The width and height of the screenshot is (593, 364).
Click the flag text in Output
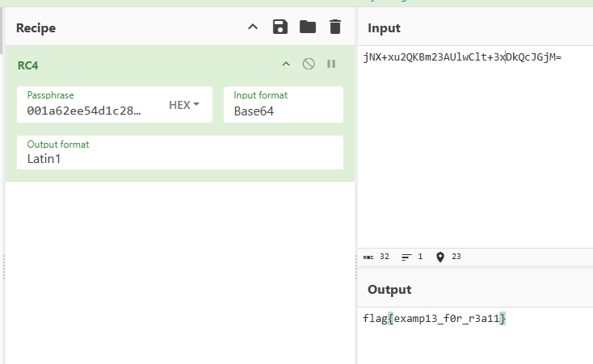(x=435, y=319)
